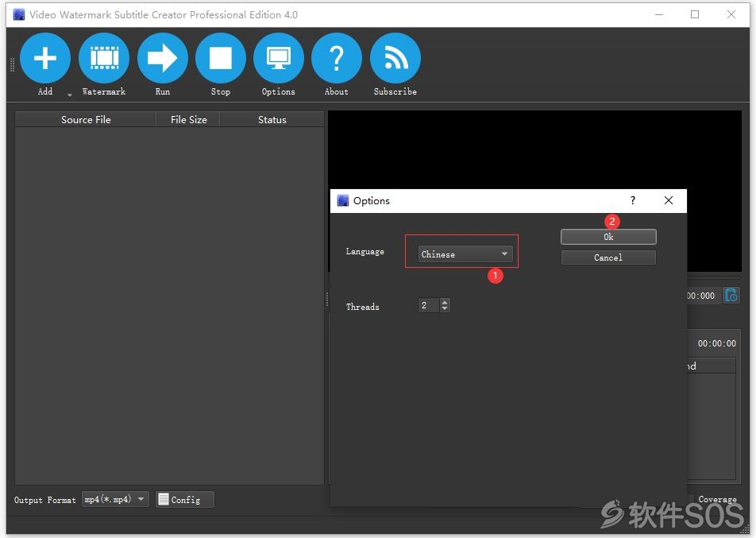Click the Subscribe RSS icon
Image resolution: width=756 pixels, height=538 pixels.
tap(395, 58)
